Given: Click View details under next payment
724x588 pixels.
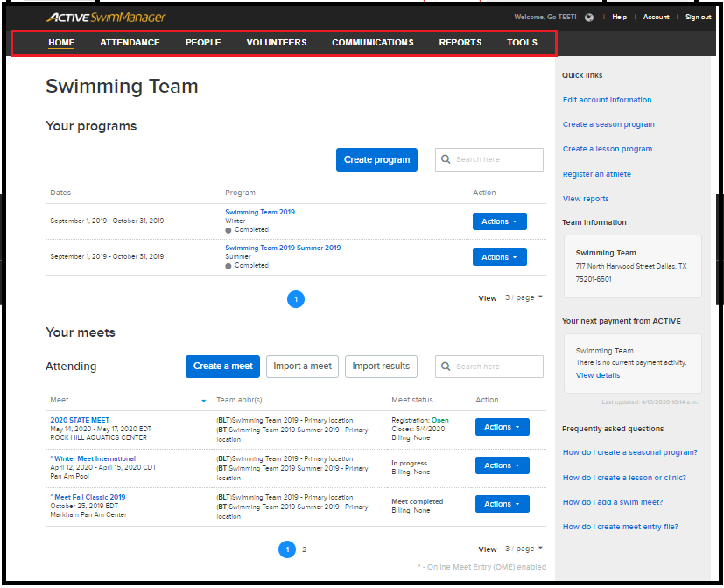Looking at the screenshot, I should pos(597,375).
